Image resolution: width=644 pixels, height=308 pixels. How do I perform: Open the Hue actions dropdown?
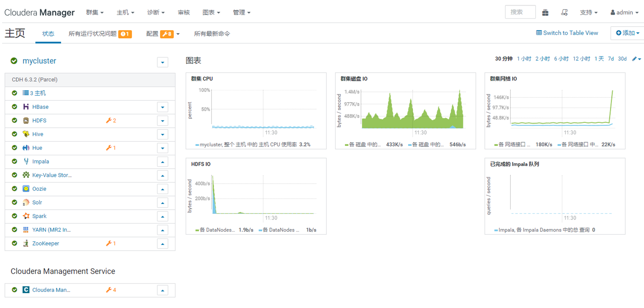pos(162,148)
